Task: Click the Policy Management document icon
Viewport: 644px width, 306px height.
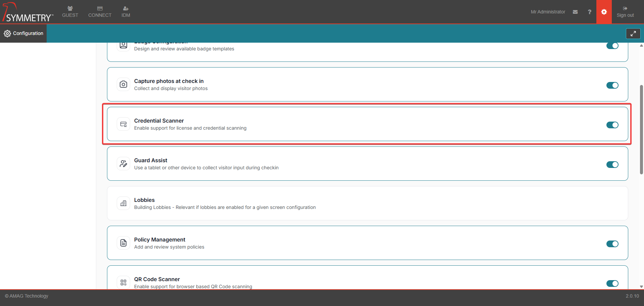Action: tap(123, 243)
